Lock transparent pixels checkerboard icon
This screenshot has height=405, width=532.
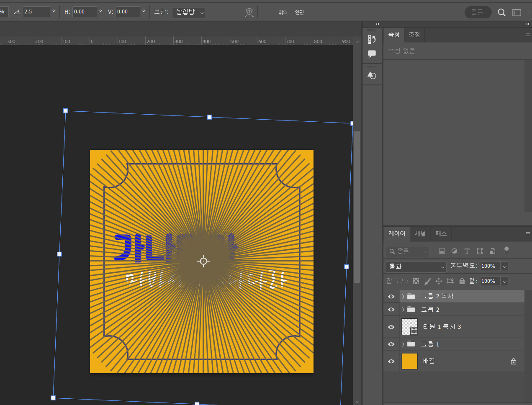click(x=416, y=281)
